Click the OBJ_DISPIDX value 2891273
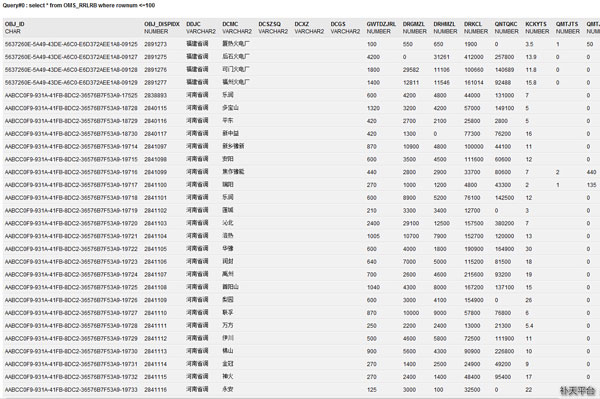Viewport: 600px width, 399px height. point(155,44)
